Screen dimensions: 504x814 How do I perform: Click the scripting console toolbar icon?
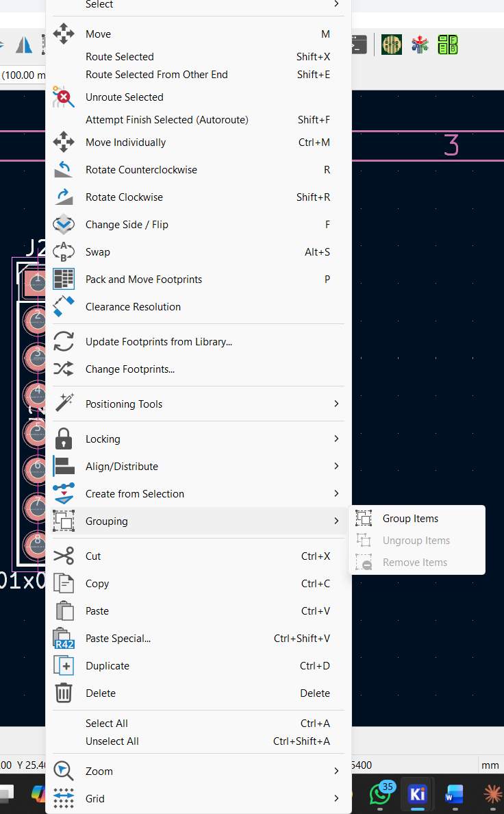tap(360, 45)
